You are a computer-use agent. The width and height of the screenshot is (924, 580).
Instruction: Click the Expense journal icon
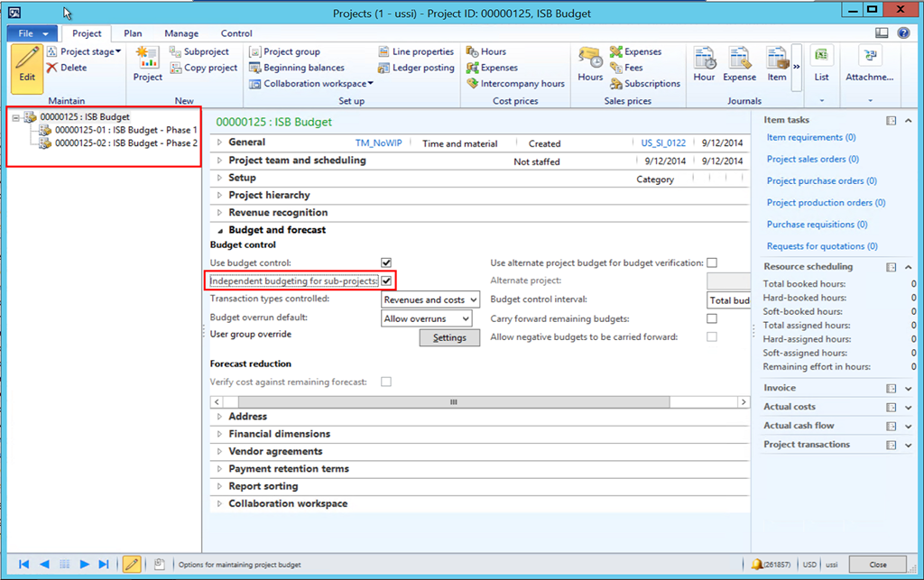738,63
